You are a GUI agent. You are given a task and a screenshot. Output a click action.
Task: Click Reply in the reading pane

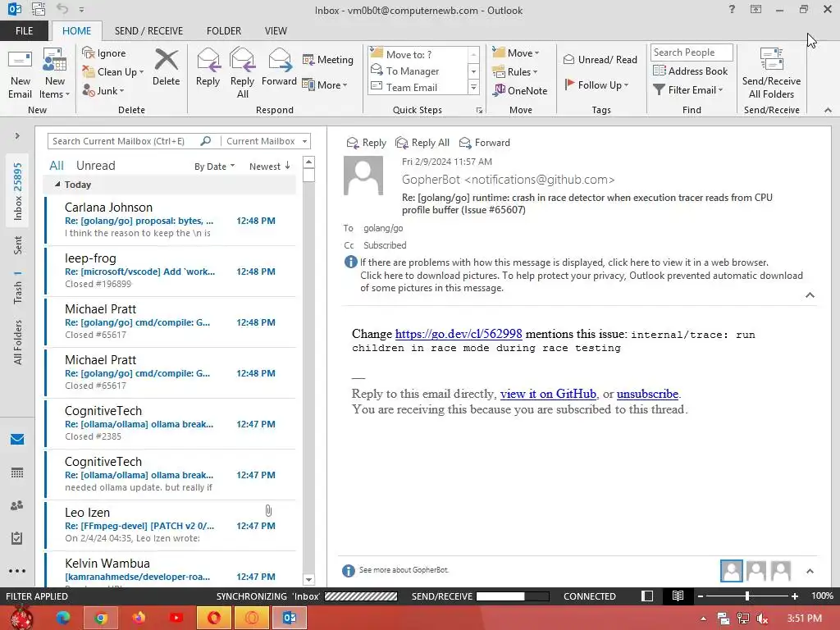tap(367, 143)
